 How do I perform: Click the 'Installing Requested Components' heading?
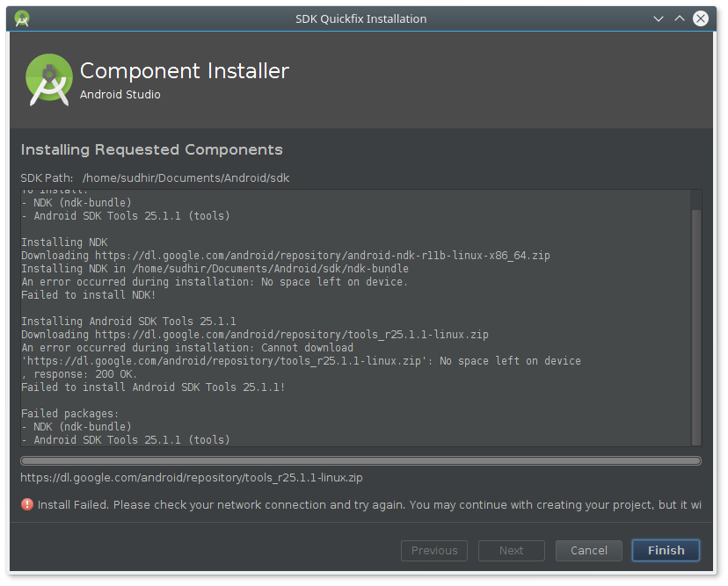[x=152, y=149]
